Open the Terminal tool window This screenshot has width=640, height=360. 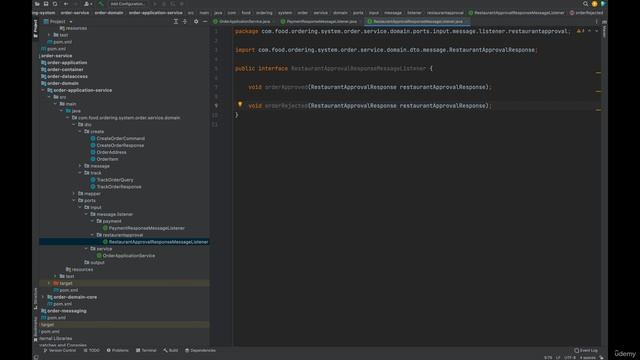click(146, 350)
